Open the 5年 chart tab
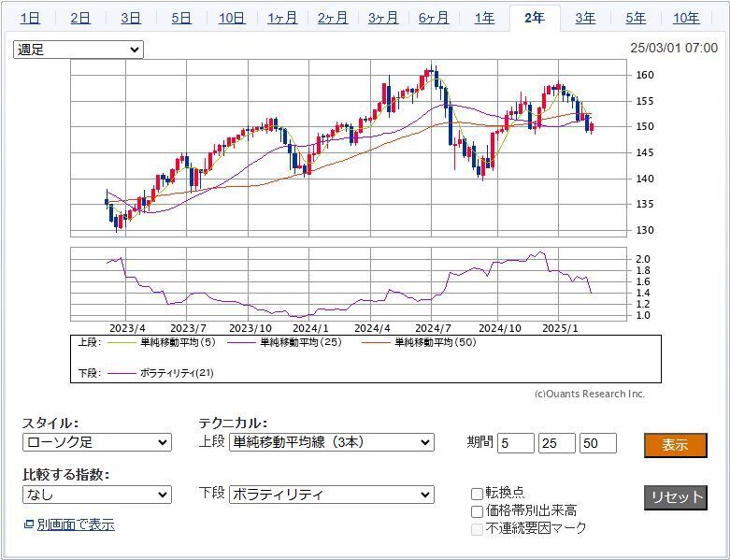Screen dimensions: 730x560 coord(636,18)
